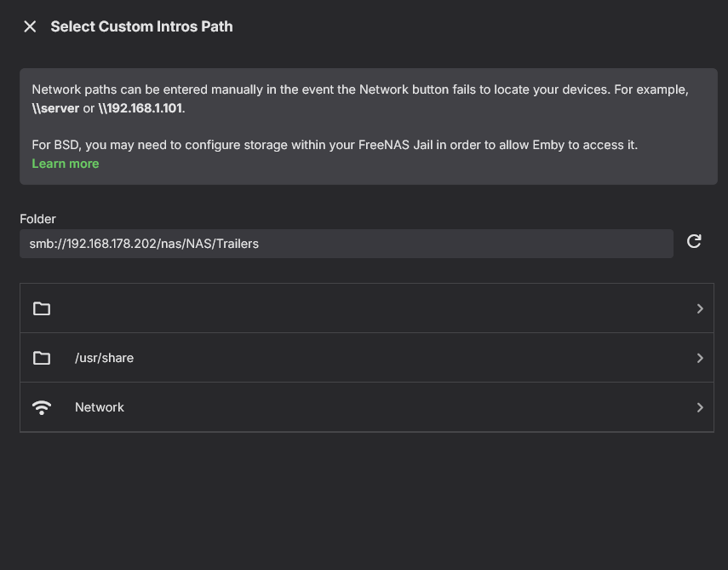
Task: Click into the Folder path field
Action: pos(346,244)
